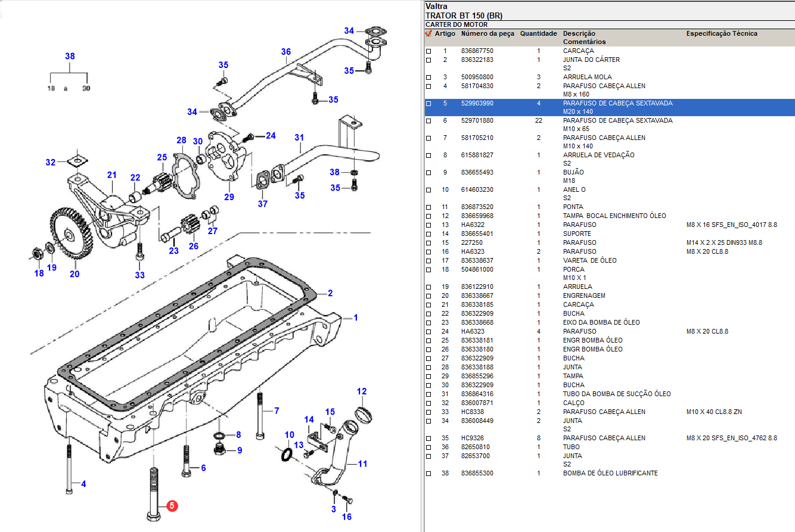Enable checkbox for item 38 BOMBA DE ÓLEO LUBRIFICANTE

coord(428,474)
